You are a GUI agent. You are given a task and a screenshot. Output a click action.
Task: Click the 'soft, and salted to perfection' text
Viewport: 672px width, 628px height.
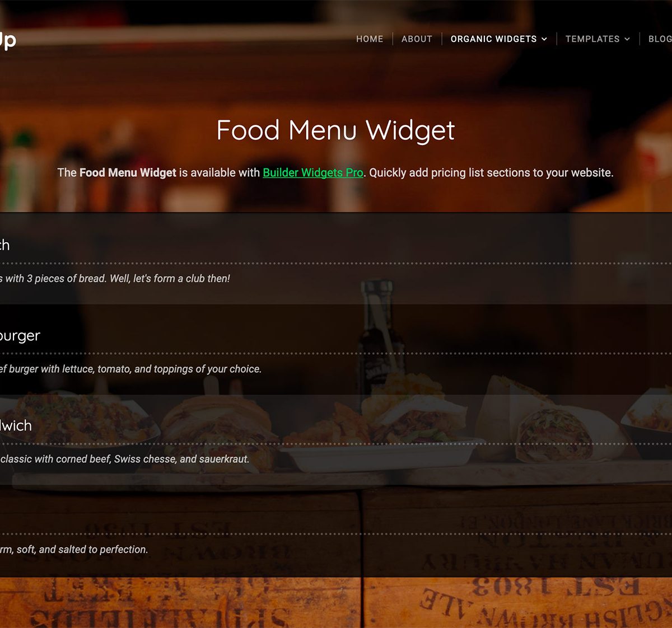click(74, 550)
